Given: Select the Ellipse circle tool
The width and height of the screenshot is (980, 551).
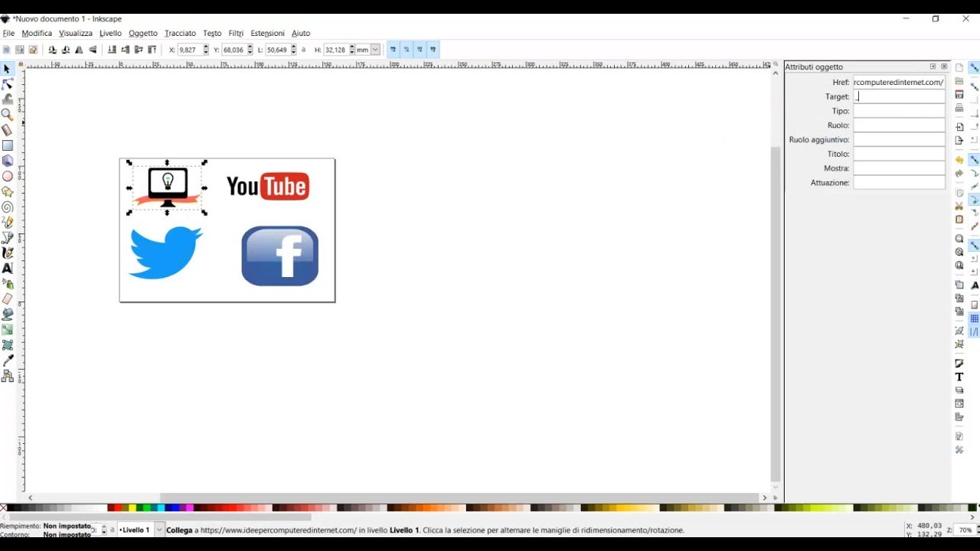Looking at the screenshot, I should point(7,176).
